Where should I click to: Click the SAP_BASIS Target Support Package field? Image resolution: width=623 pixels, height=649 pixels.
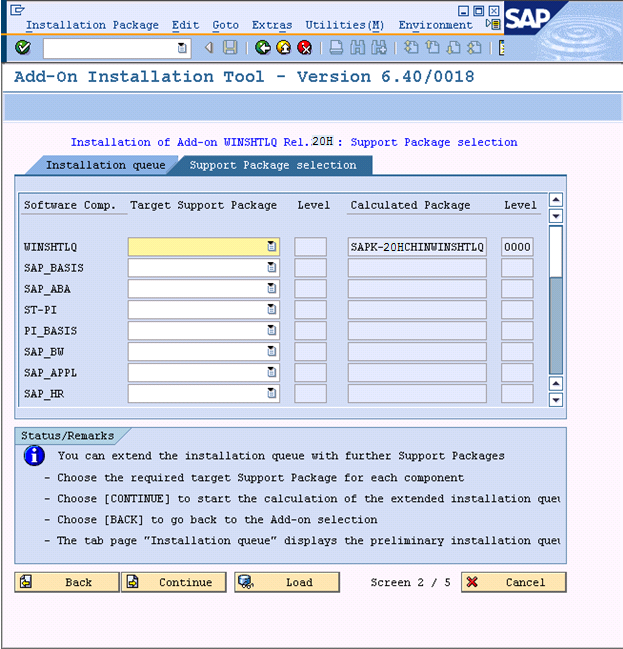[x=204, y=267]
